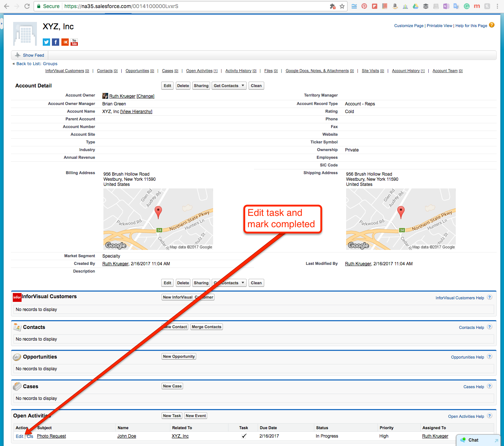Open the Twitter social profile icon
This screenshot has width=504, height=446.
(x=46, y=42)
